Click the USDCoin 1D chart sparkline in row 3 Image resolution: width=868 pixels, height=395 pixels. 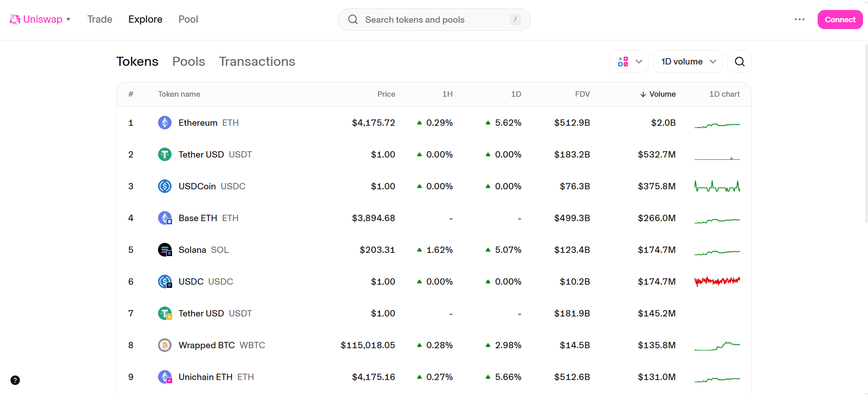tap(717, 186)
